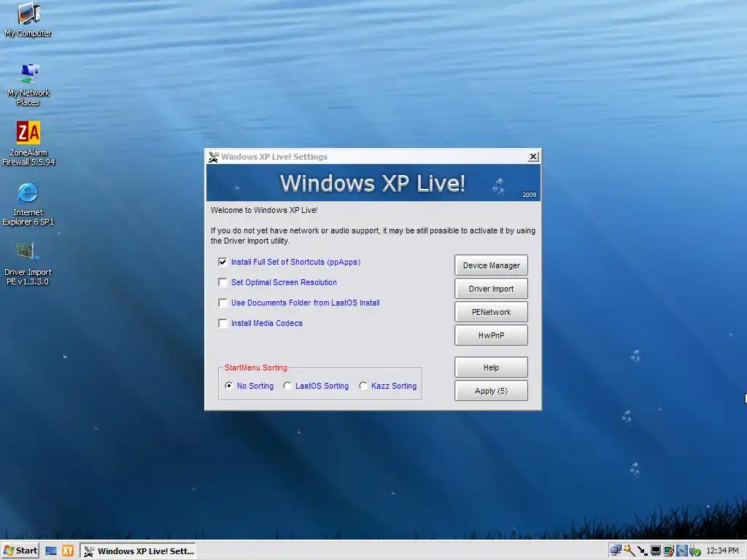
Task: Click the blue square tray icon
Action: tap(682, 551)
